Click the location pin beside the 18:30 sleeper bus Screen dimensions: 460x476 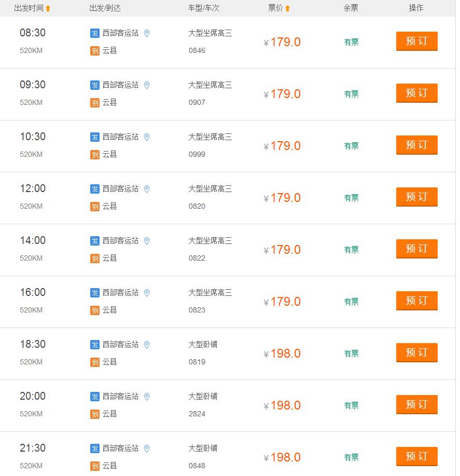click(147, 345)
